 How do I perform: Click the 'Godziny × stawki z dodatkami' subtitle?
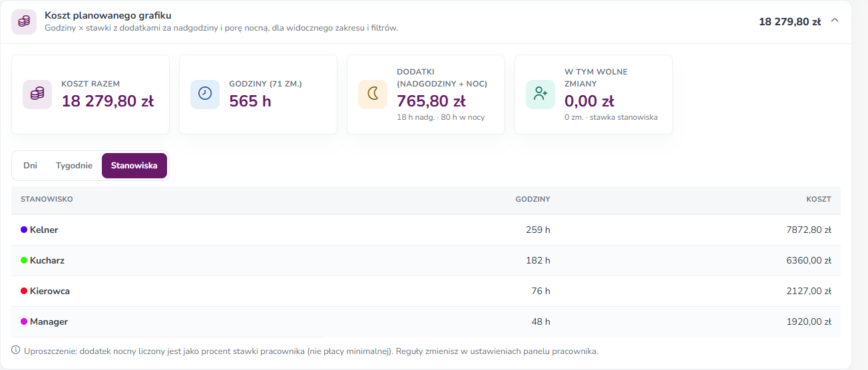(222, 28)
